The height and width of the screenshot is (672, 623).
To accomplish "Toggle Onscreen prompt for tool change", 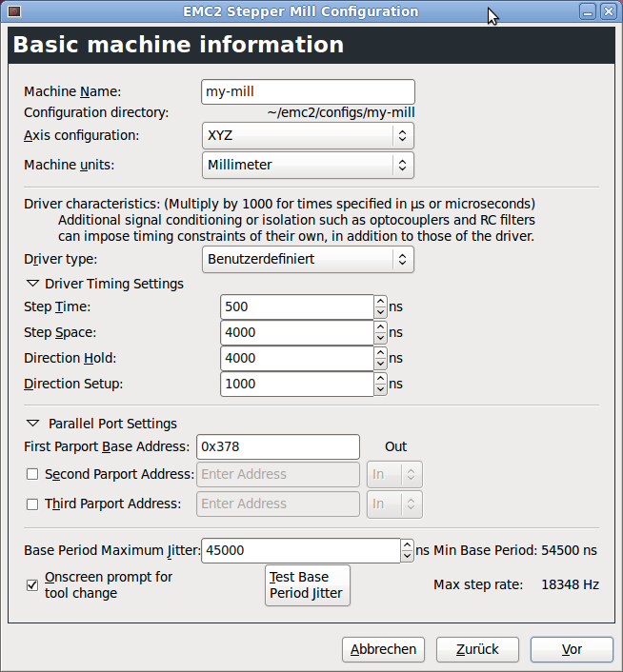I will tap(32, 585).
